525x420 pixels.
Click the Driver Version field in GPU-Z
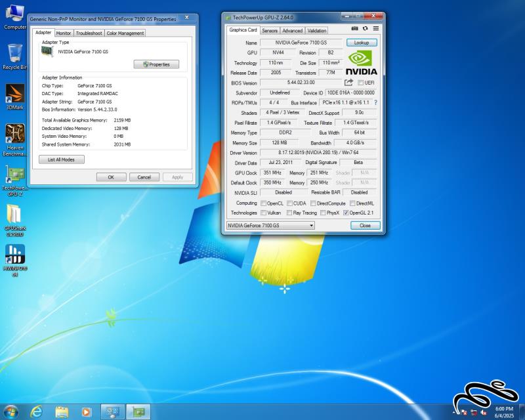(x=318, y=153)
